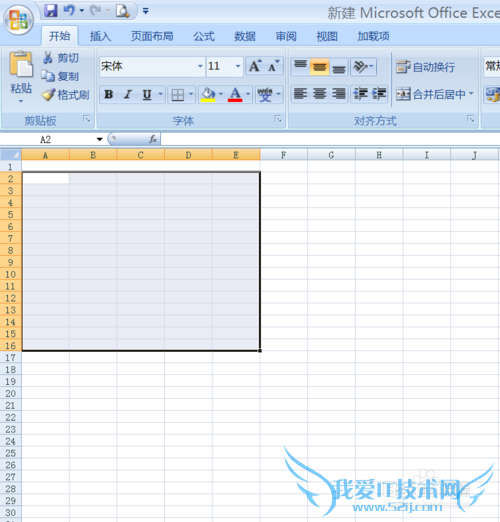Save the workbook with the floppy icon
500x522 pixels.
click(x=51, y=11)
